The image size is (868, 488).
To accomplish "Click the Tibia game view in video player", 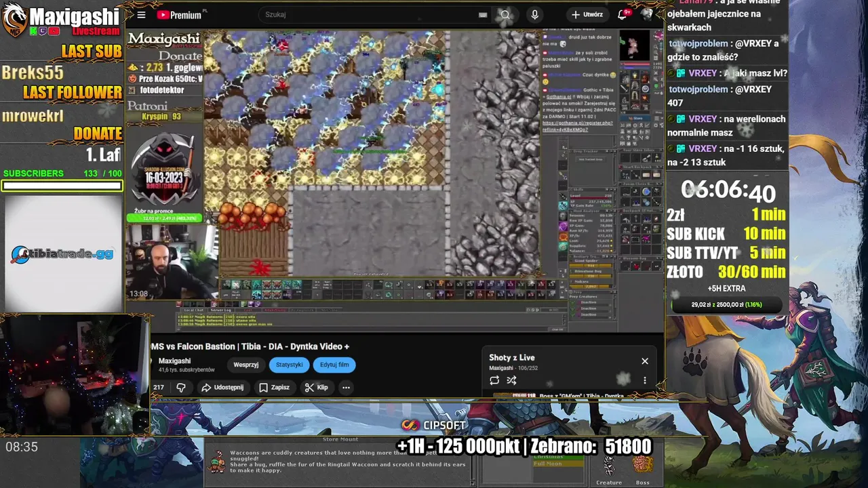I will (372, 154).
